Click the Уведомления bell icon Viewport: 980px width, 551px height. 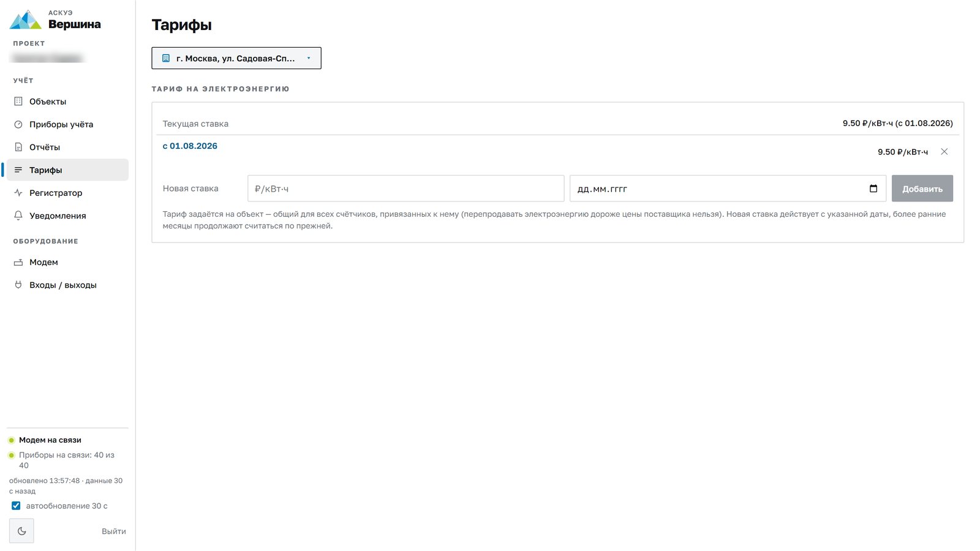[18, 216]
